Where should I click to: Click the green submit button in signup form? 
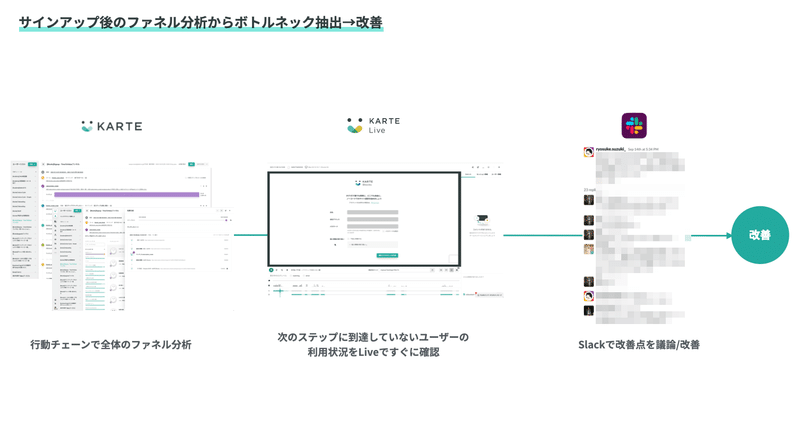coord(387,255)
